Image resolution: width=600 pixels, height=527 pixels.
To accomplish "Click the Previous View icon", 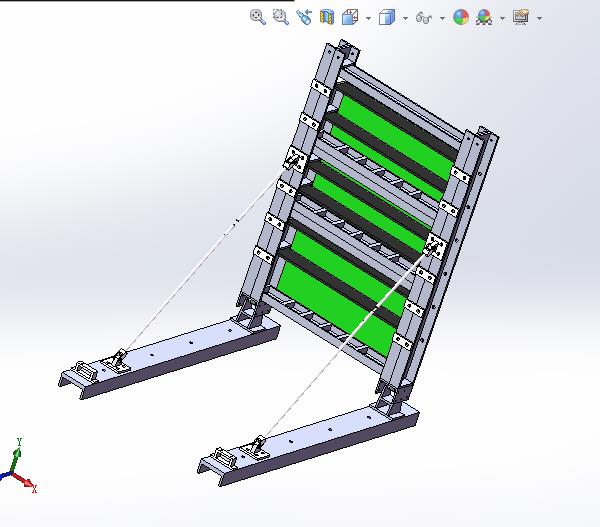I will pyautogui.click(x=304, y=17).
